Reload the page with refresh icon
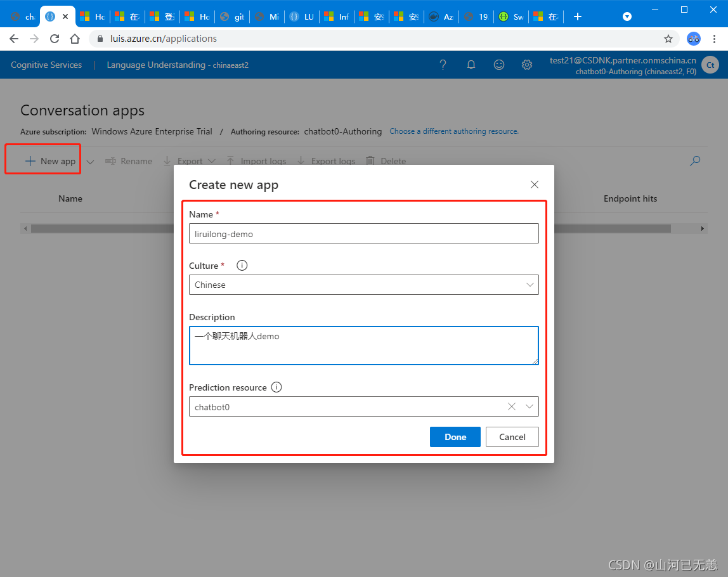 55,39
